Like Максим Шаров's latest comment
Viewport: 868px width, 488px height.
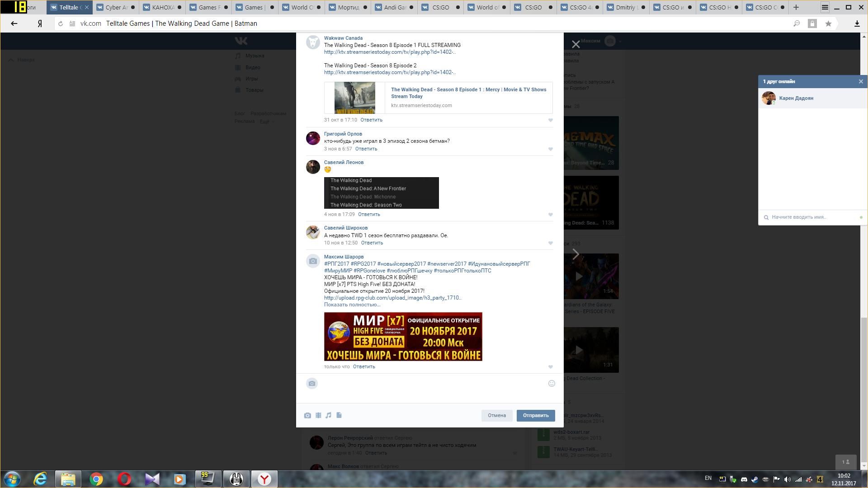click(550, 367)
